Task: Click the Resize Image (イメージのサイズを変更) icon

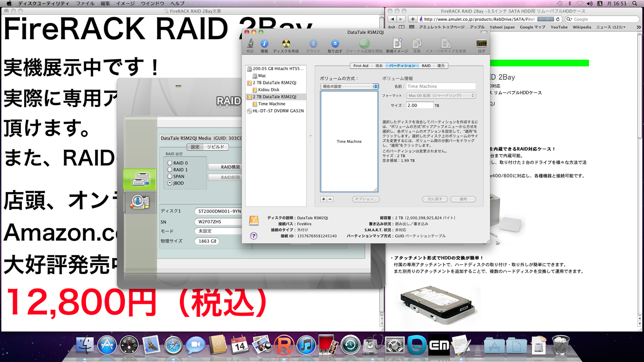Action: coord(446,43)
